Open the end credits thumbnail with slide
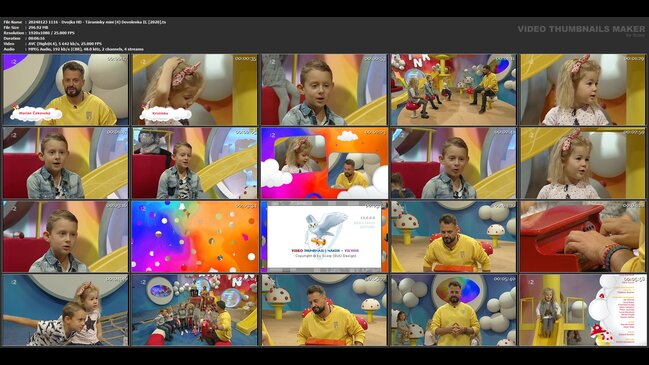649x365 pixels. click(583, 310)
